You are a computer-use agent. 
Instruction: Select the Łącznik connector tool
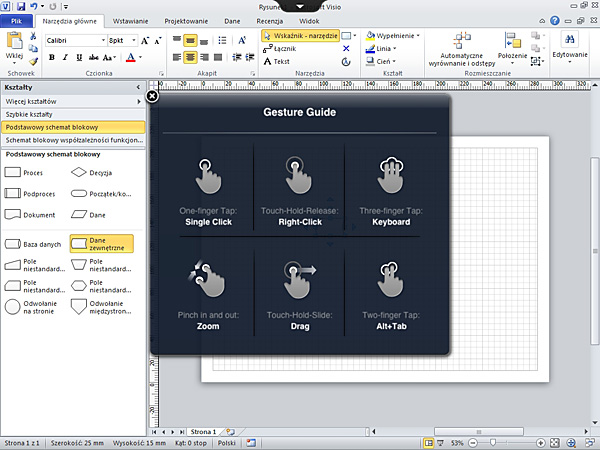click(280, 49)
